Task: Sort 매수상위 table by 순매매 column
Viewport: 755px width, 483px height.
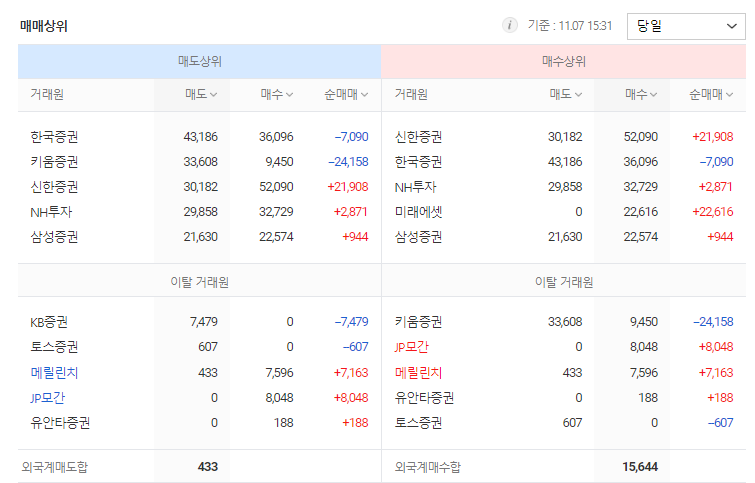Action: pos(711,94)
